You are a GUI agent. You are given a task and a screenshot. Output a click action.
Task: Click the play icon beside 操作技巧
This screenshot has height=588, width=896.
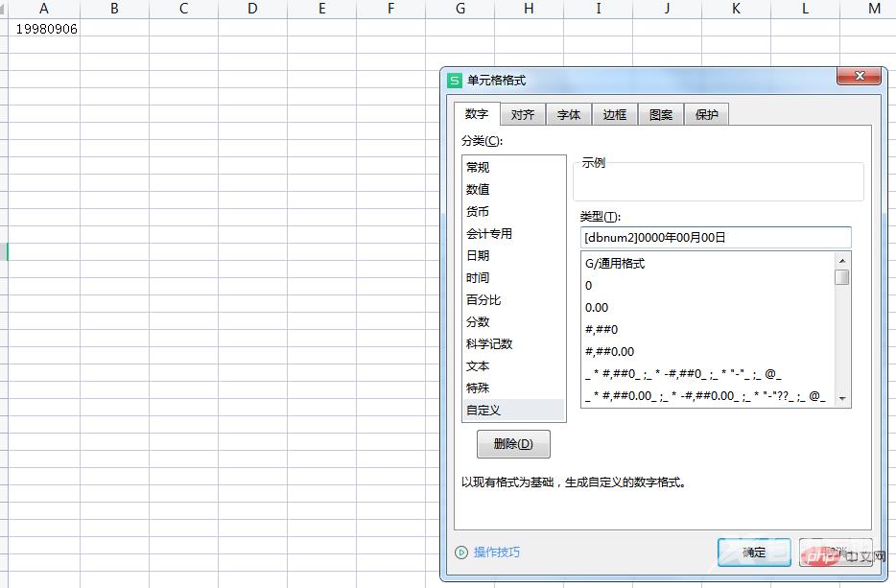[461, 553]
